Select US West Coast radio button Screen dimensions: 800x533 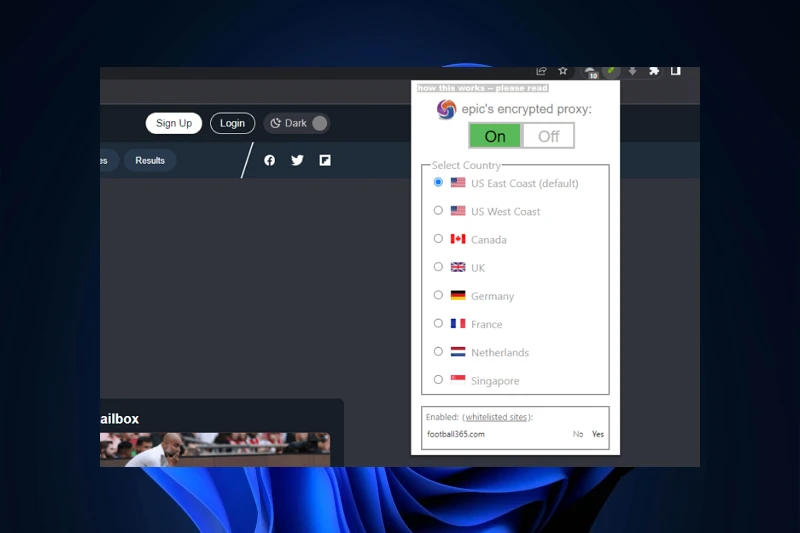click(x=438, y=210)
